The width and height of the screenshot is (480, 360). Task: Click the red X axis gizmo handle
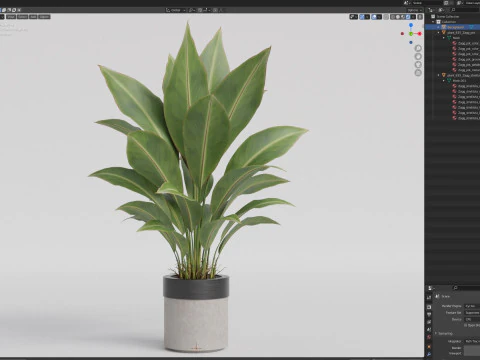tap(419, 34)
